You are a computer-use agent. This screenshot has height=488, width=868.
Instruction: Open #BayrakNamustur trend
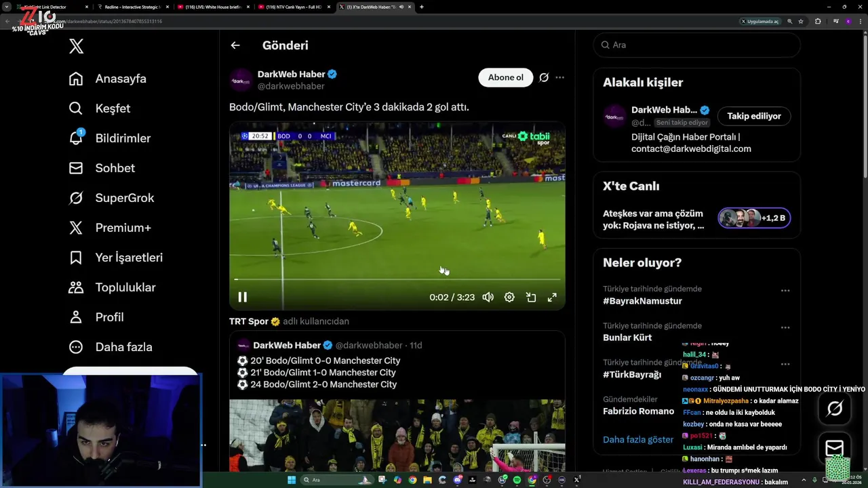pos(642,301)
